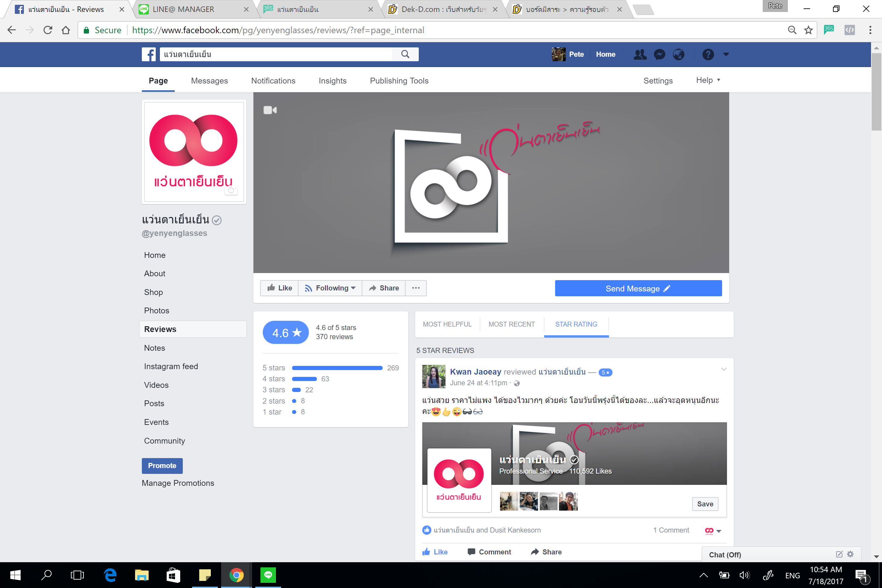Expand the account menu arrow in header
The width and height of the screenshot is (882, 588).
tap(726, 54)
